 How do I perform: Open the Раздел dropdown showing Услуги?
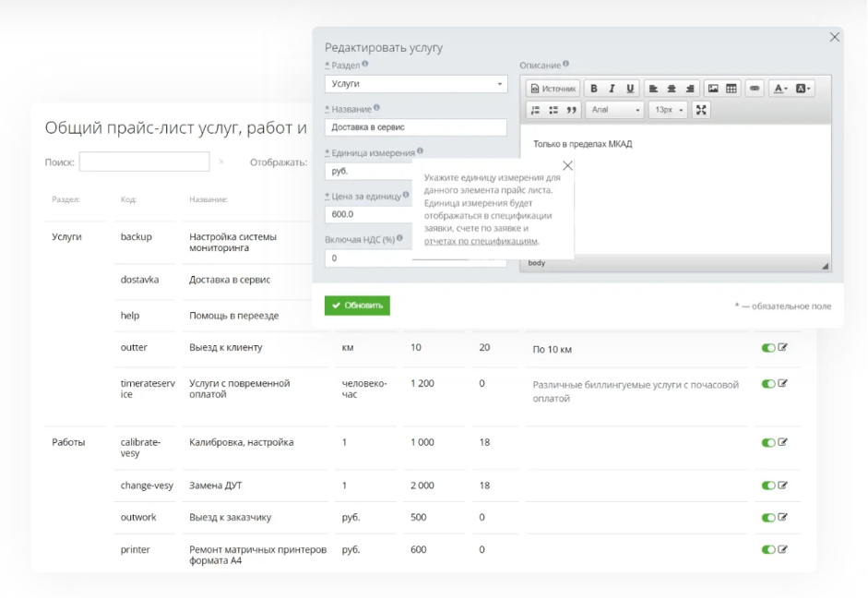click(x=415, y=84)
